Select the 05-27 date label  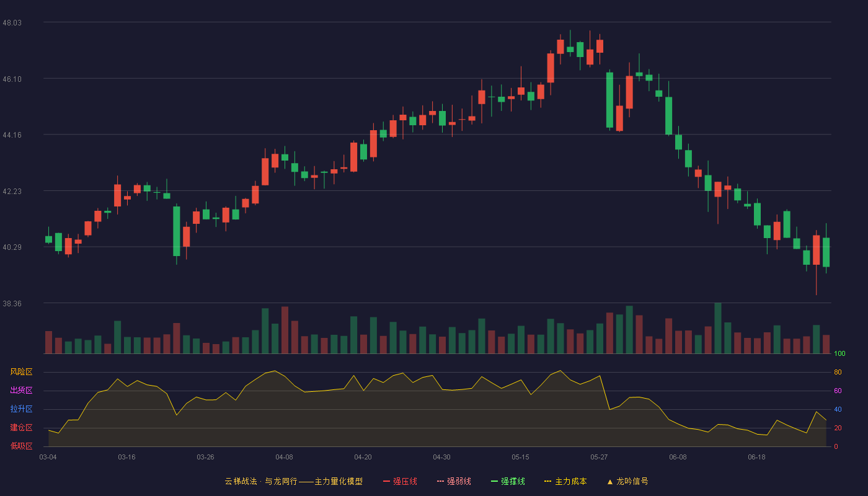[599, 457]
